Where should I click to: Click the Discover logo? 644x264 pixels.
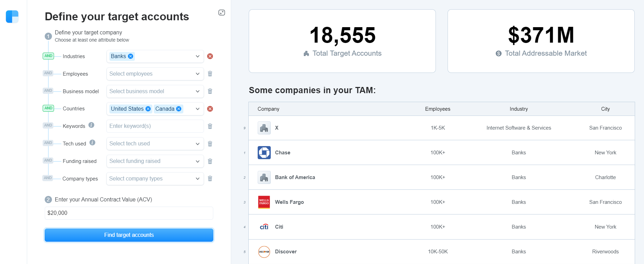click(x=264, y=252)
